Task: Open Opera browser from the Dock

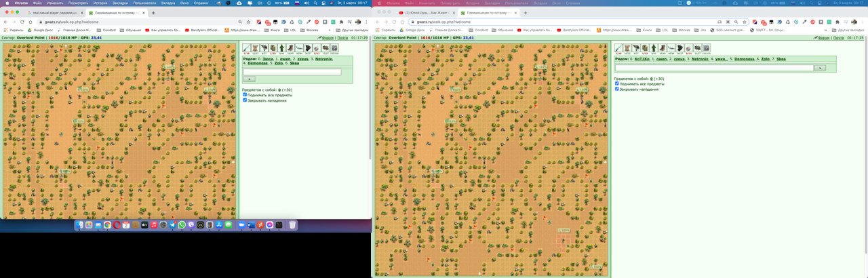Action: [117, 224]
